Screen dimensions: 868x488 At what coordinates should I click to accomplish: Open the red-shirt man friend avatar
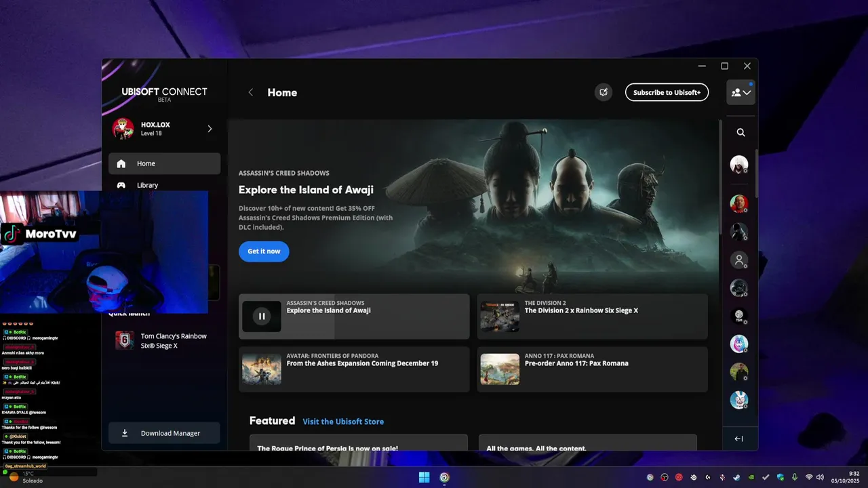(738, 203)
